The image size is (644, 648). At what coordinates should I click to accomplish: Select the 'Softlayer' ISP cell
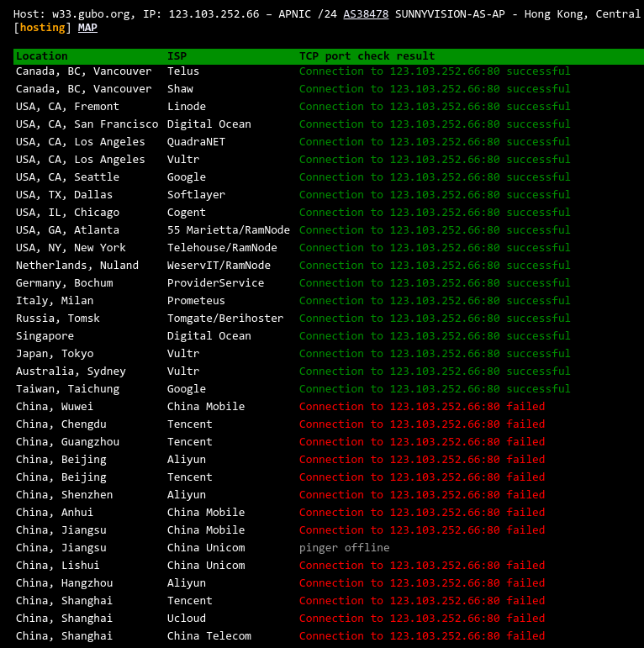[197, 195]
